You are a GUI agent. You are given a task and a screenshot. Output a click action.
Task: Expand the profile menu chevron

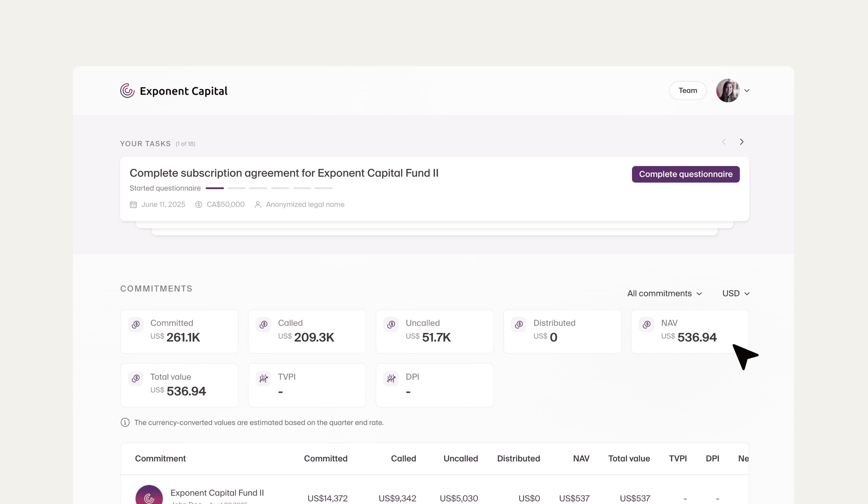point(747,91)
